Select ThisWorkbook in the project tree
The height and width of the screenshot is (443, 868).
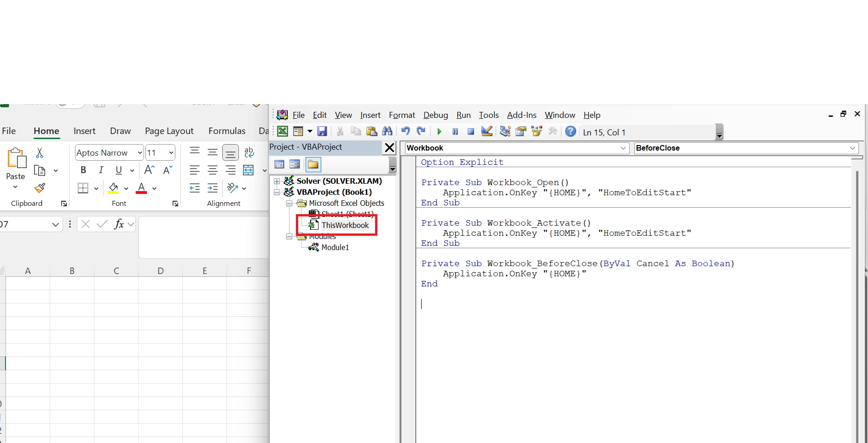345,225
